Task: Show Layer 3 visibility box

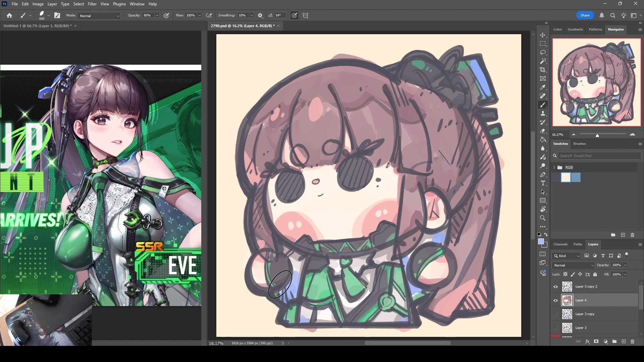Action: (555, 328)
